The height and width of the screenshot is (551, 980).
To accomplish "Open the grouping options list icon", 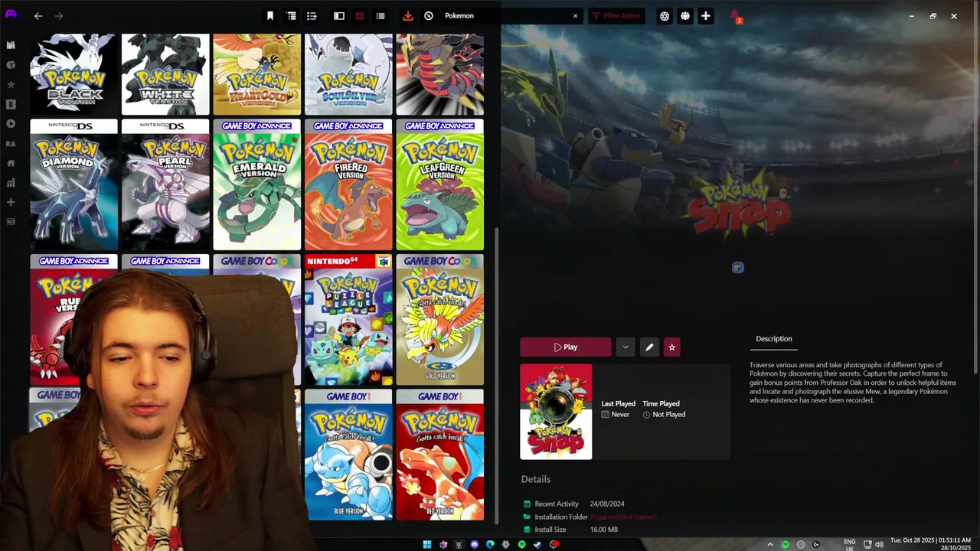I will [291, 16].
